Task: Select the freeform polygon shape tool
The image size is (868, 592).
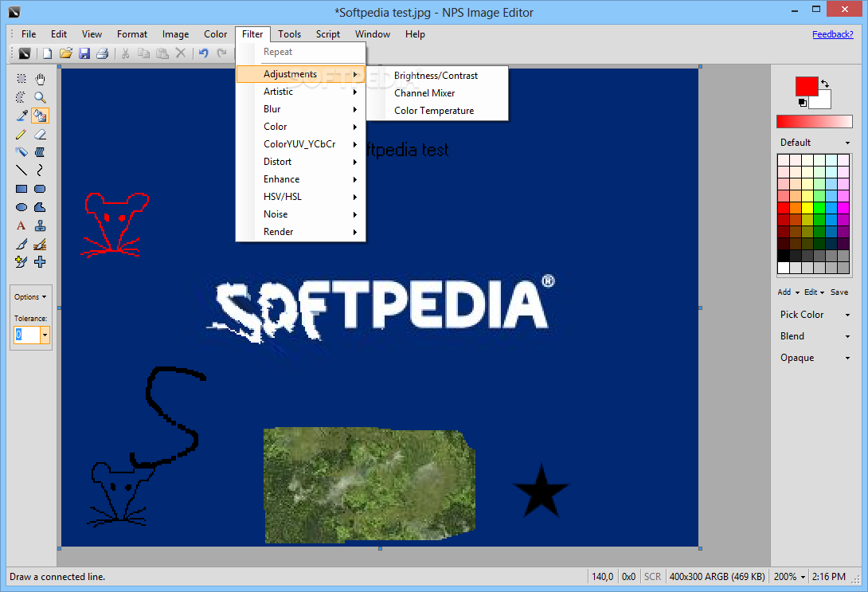Action: pos(40,207)
